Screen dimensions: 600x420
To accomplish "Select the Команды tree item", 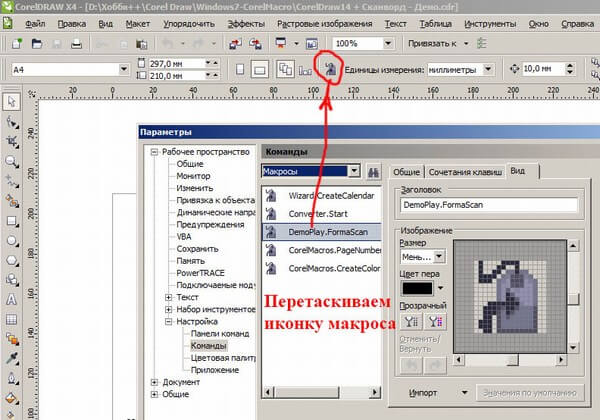I will coord(209,346).
